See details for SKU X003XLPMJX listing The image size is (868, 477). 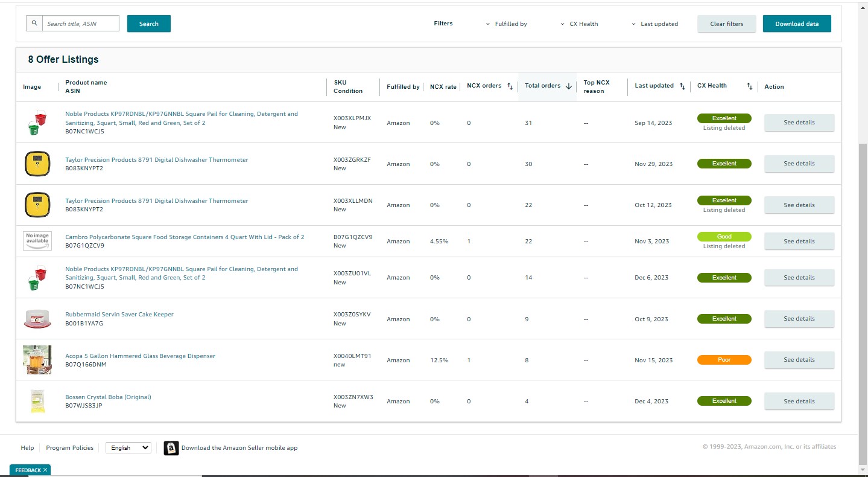tap(799, 123)
